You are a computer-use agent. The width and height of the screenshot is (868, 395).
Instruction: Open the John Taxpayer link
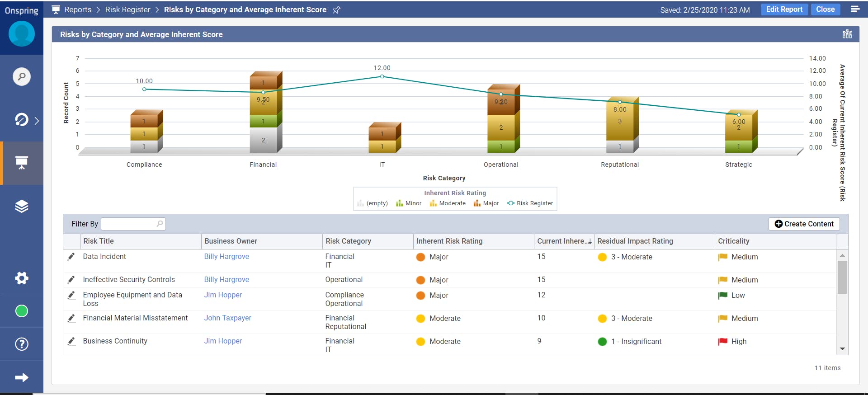pyautogui.click(x=227, y=318)
